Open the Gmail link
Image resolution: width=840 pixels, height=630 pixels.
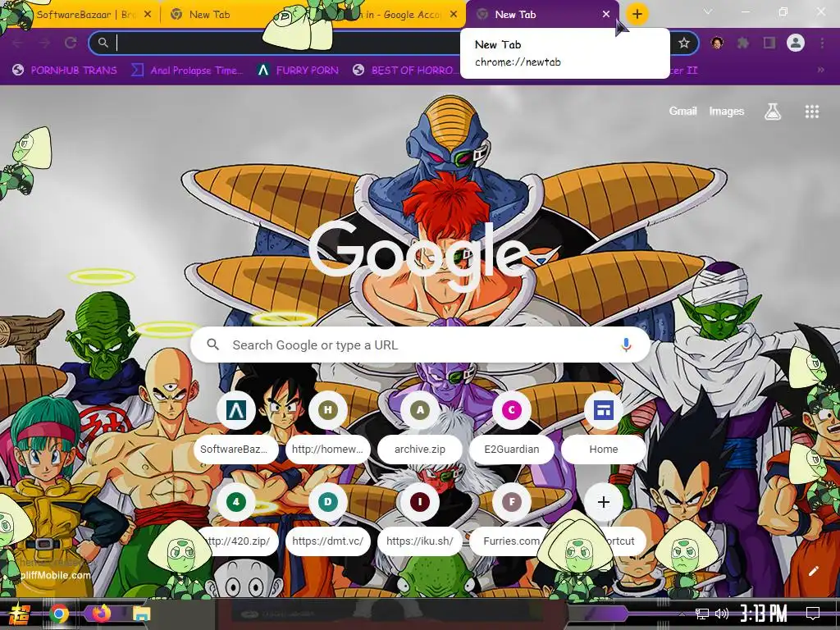[x=682, y=111]
